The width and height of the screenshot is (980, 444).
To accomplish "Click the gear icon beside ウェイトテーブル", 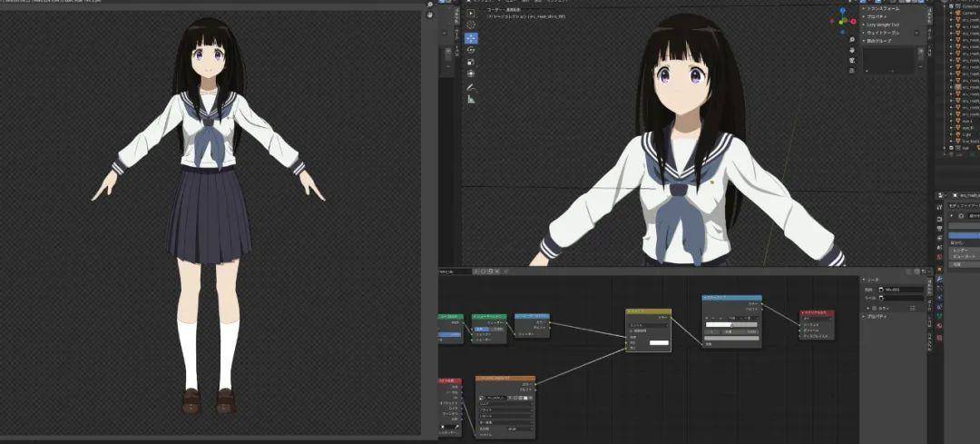I will [x=916, y=33].
